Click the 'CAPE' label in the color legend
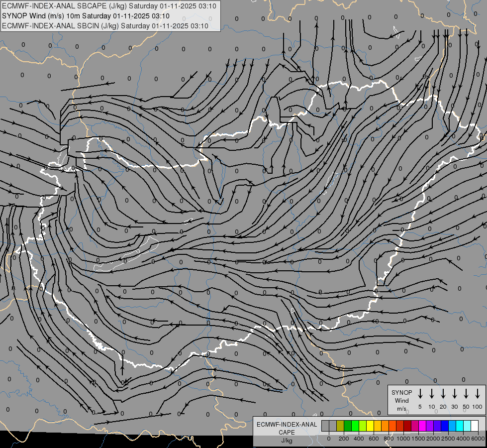Screen dimensions: 487x448 pos(287,433)
